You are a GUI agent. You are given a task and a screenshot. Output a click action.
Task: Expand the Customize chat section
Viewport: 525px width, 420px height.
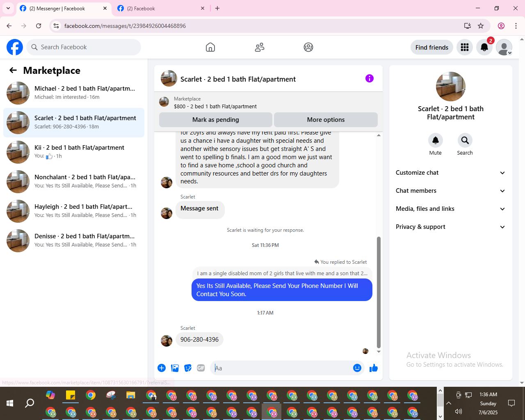(450, 173)
